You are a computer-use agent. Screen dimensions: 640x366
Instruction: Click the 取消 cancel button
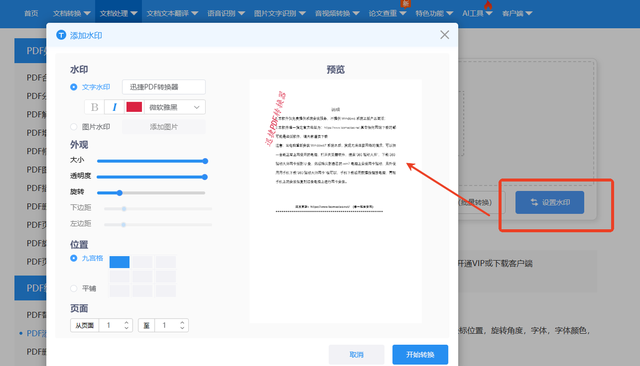(356, 355)
